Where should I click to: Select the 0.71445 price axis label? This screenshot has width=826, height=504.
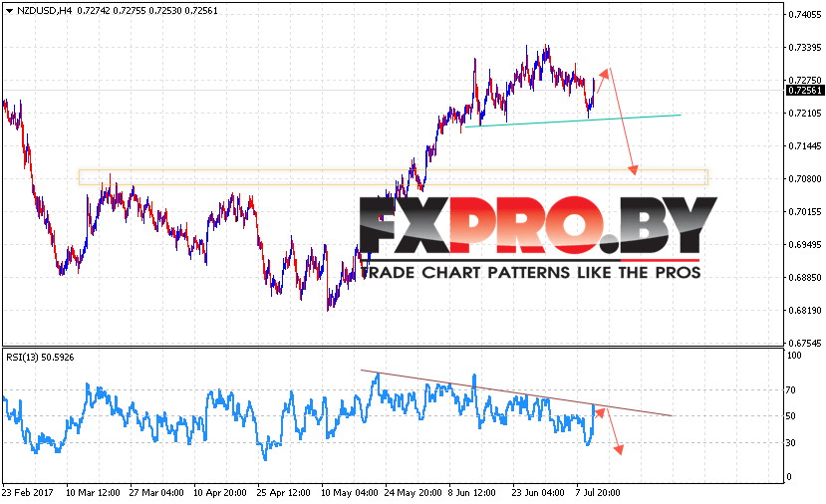click(x=805, y=145)
